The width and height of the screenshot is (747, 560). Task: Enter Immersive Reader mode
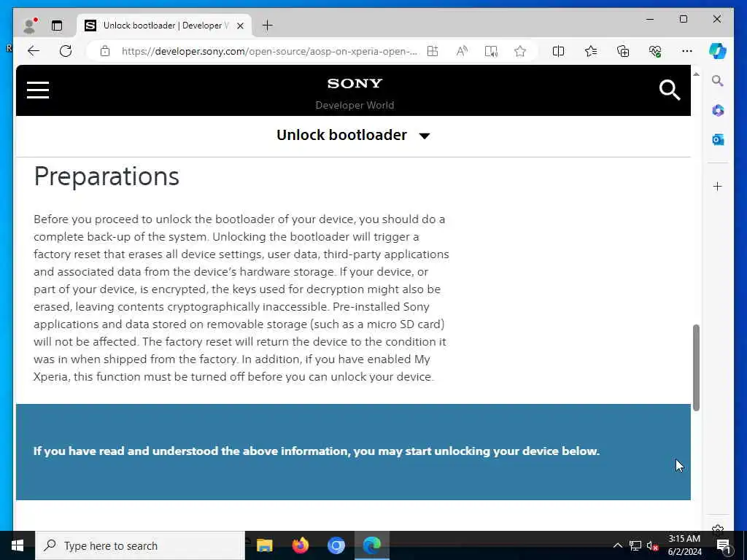pos(491,51)
